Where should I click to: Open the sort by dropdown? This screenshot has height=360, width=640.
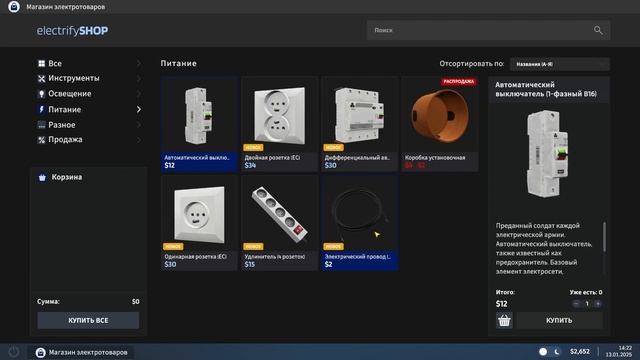click(560, 64)
